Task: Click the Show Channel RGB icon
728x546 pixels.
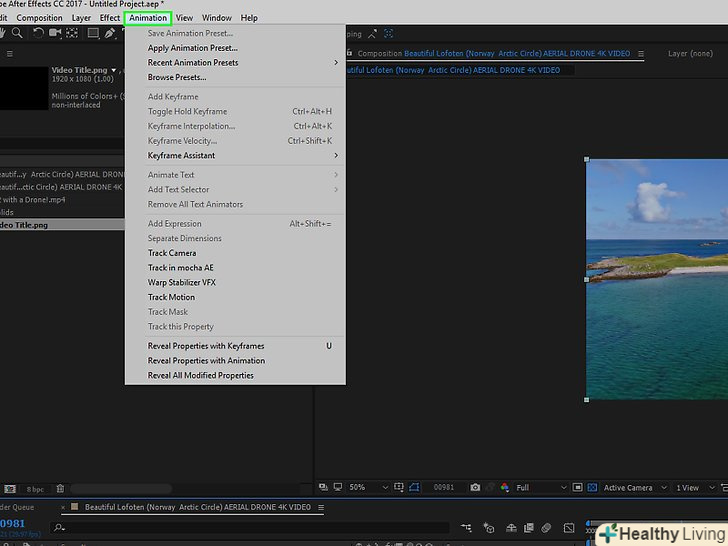Action: coord(504,488)
